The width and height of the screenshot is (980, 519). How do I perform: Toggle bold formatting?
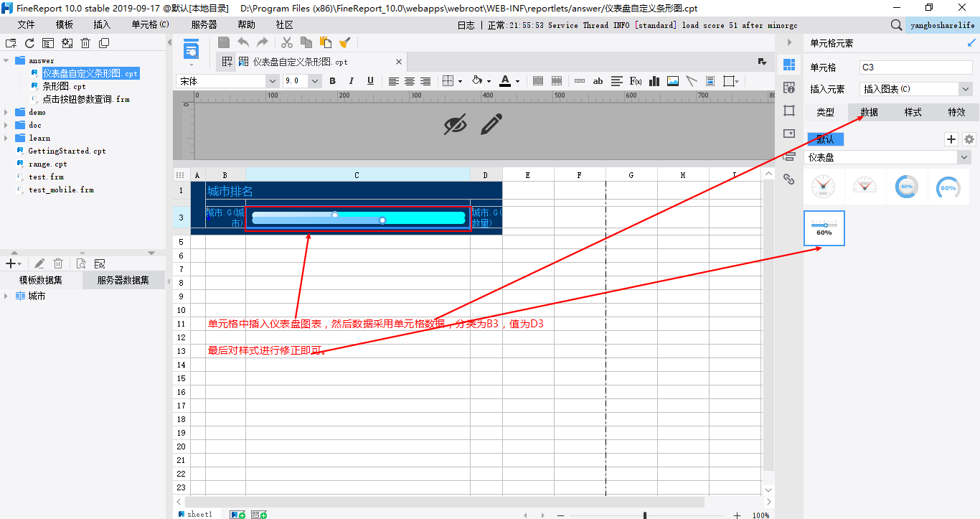(x=333, y=81)
